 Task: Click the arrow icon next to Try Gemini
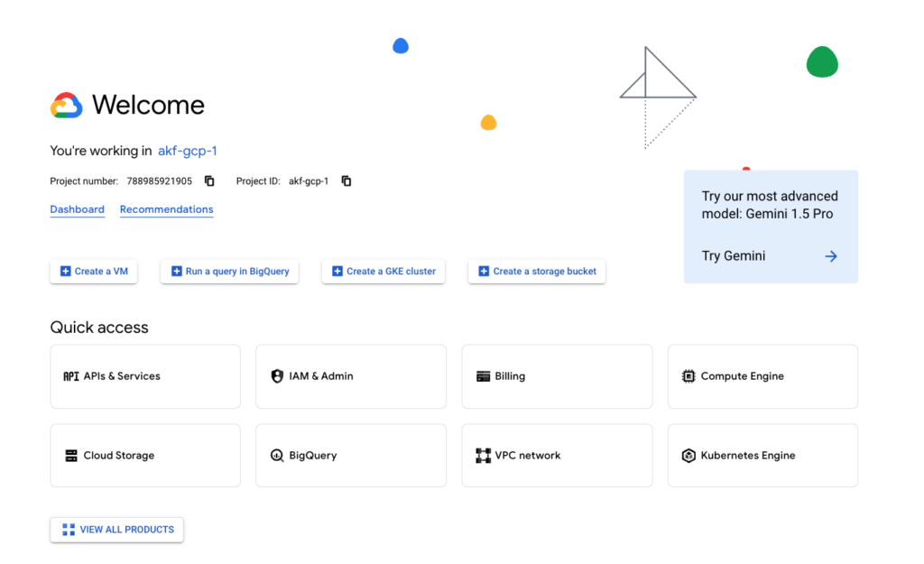pos(831,256)
